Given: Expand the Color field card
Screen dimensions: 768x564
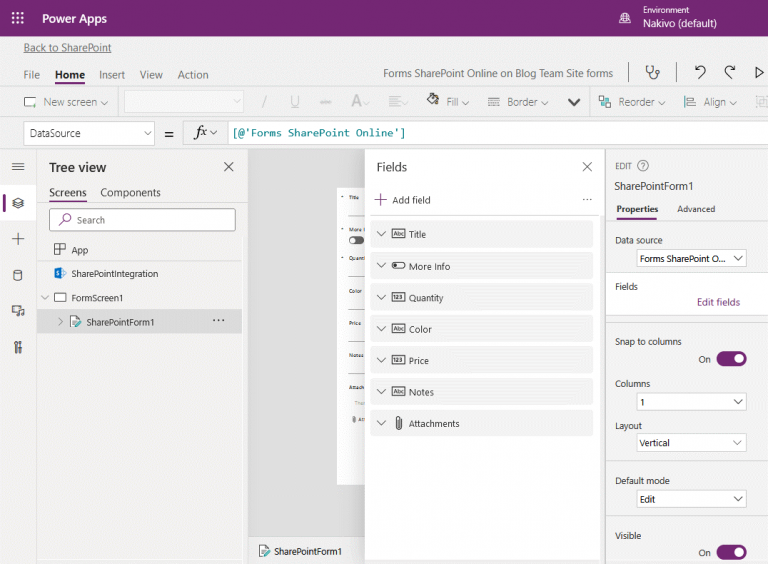Looking at the screenshot, I should (x=381, y=329).
